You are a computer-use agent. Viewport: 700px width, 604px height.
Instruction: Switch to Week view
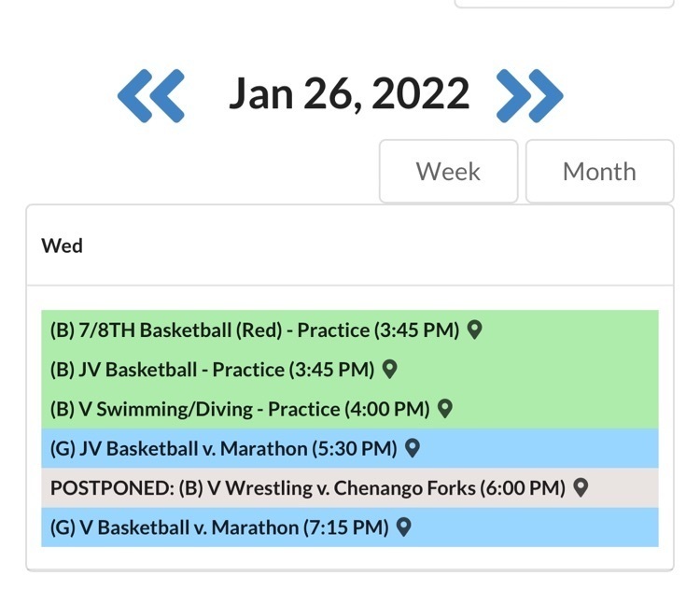pos(448,172)
